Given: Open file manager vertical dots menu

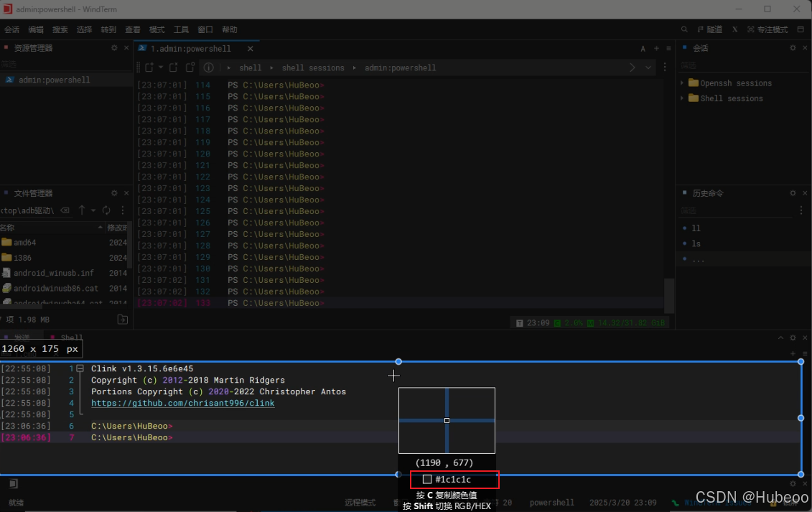Looking at the screenshot, I should [x=123, y=210].
